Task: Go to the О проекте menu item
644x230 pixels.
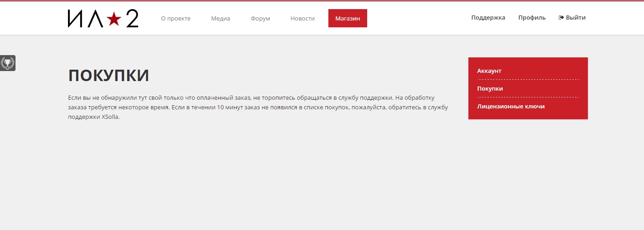Action: click(176, 18)
